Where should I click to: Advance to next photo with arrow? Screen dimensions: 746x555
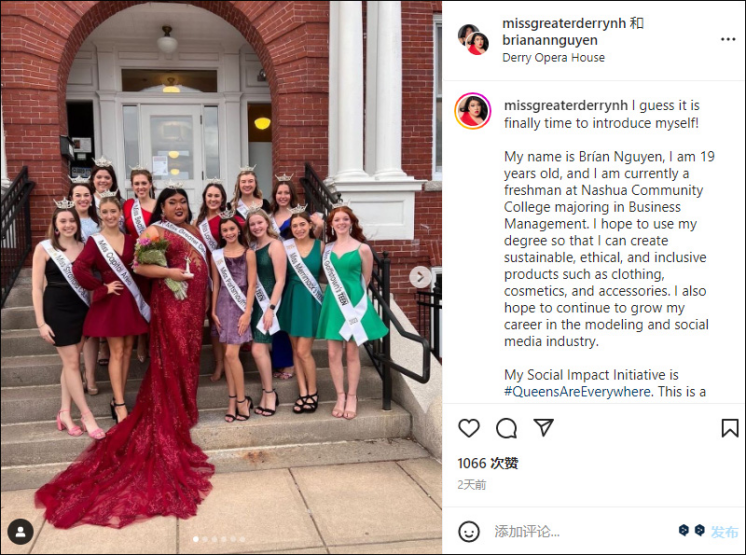(420, 277)
